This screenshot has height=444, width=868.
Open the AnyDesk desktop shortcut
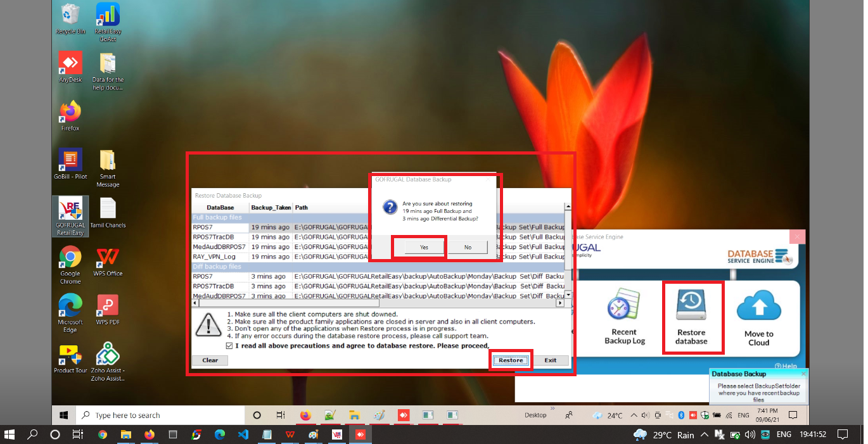pos(70,67)
